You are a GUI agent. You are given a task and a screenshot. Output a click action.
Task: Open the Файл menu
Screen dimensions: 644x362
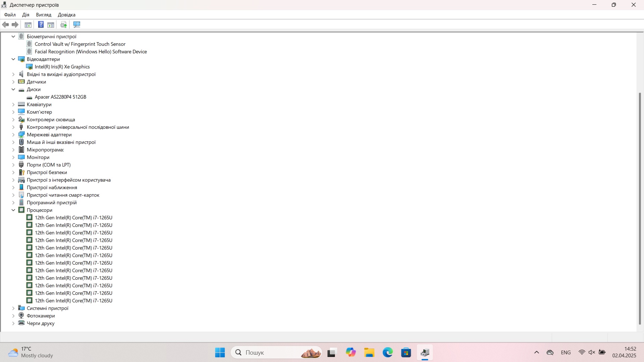tap(10, 15)
